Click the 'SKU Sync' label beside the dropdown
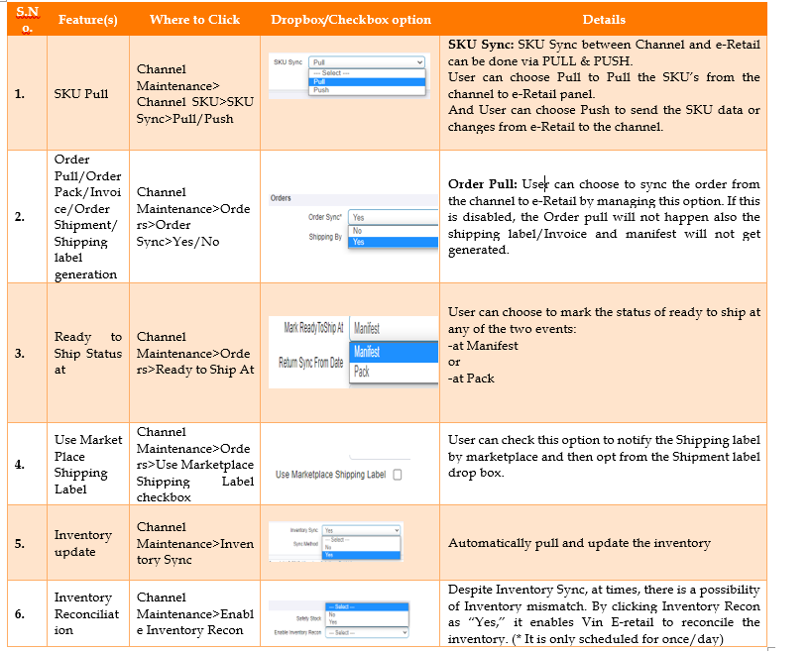Image resolution: width=812 pixels, height=652 pixels. (288, 62)
